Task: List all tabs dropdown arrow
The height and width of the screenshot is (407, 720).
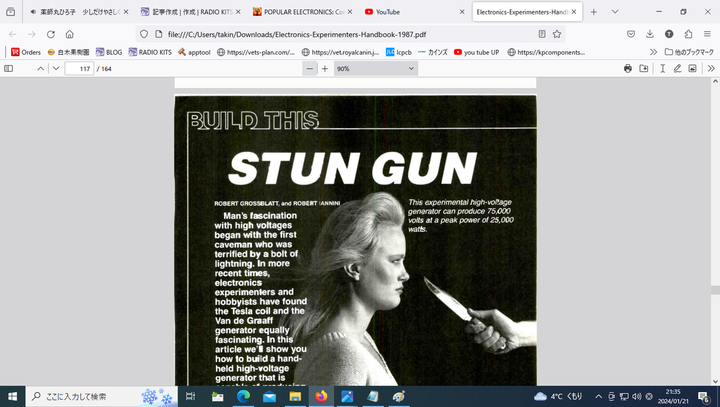Action: pos(615,12)
